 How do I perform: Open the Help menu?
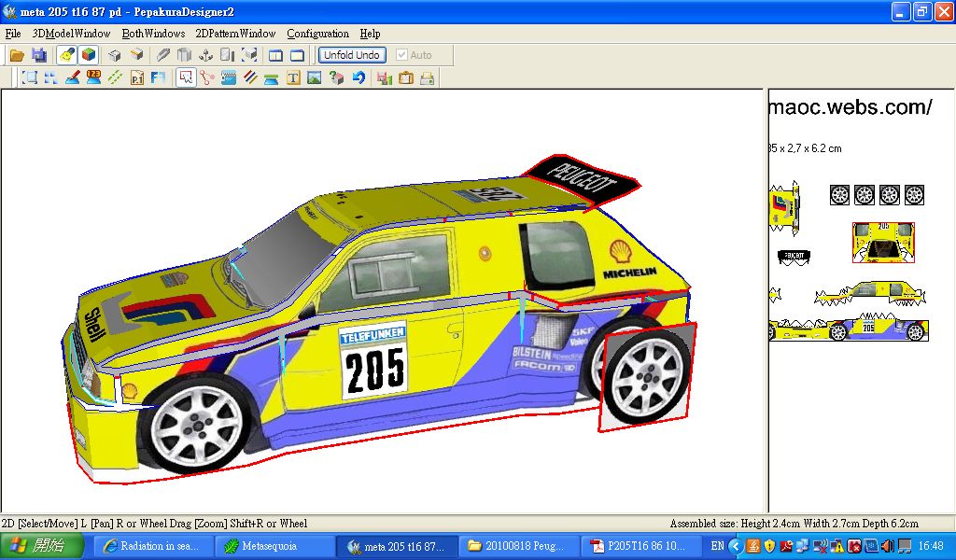point(370,34)
